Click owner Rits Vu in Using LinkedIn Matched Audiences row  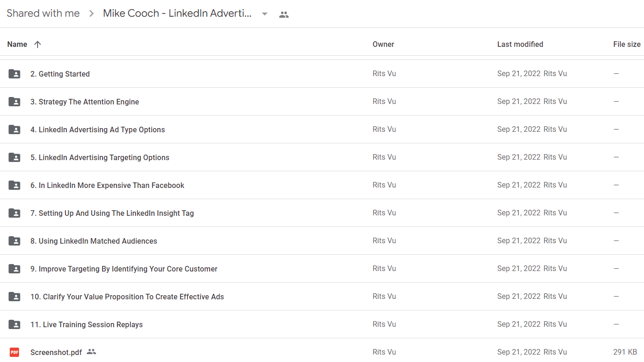pos(384,240)
